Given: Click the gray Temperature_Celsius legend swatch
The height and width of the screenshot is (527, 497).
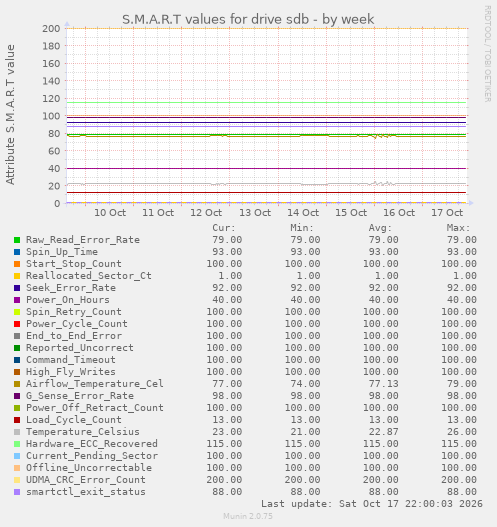Looking at the screenshot, I should click(x=17, y=432).
